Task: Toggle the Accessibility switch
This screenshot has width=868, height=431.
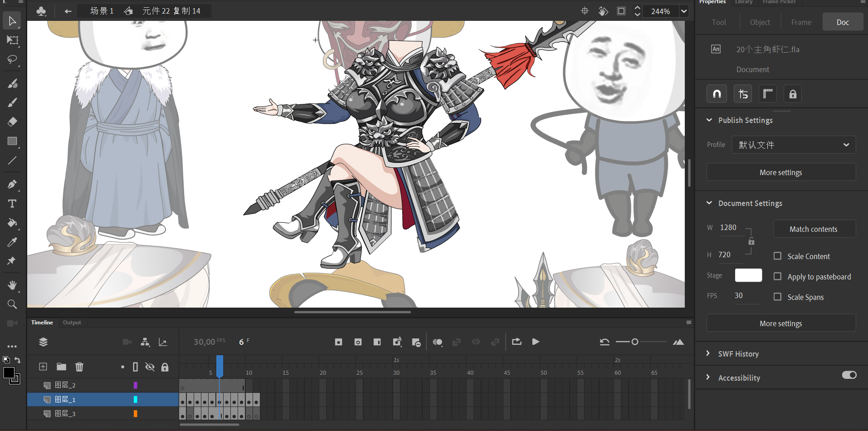Action: click(849, 375)
